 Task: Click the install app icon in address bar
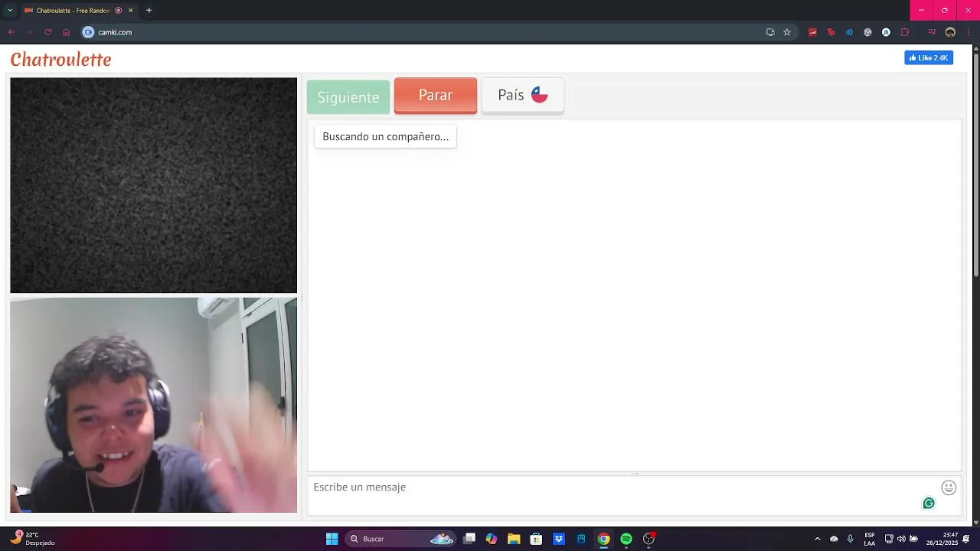click(x=770, y=32)
